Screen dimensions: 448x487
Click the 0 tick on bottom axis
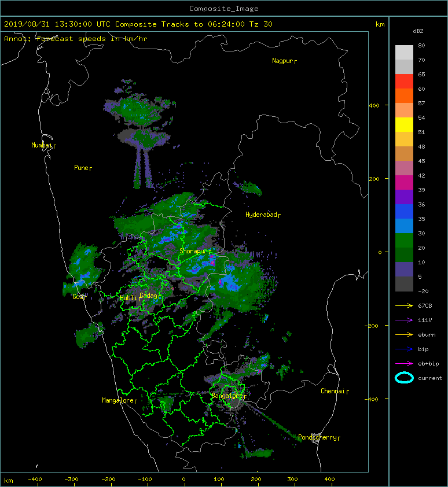coord(183,479)
